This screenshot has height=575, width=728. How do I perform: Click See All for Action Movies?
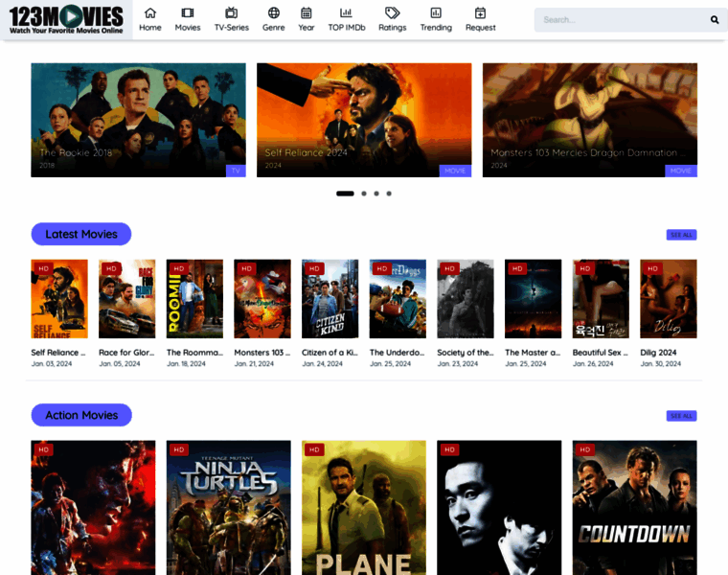point(681,416)
